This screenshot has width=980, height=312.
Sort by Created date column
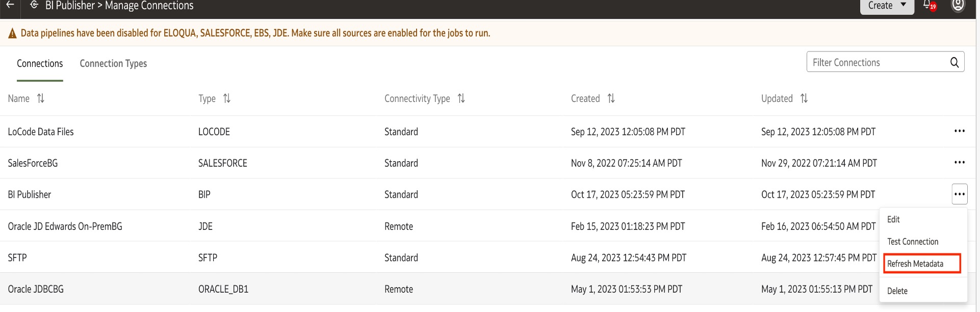611,98
